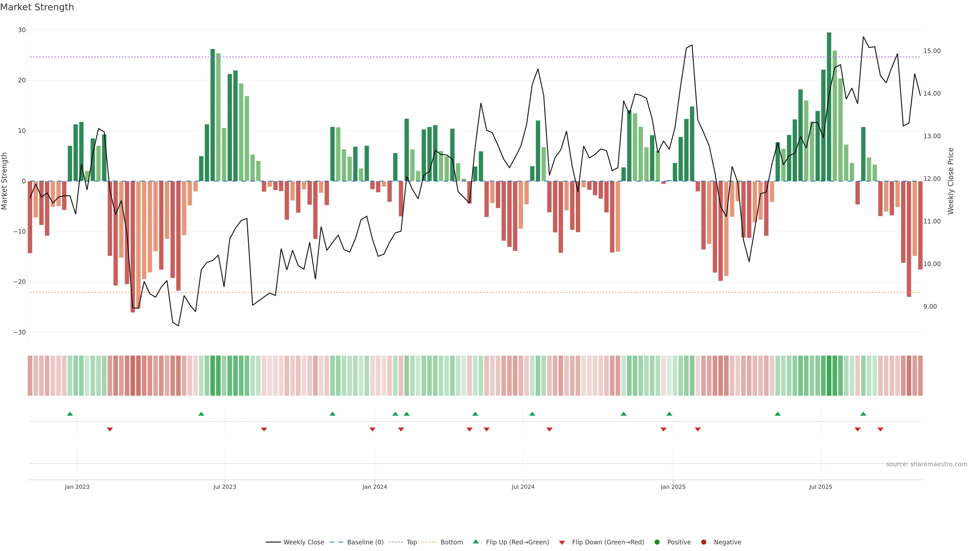Click the Jul 2025 x-axis label

pos(820,487)
